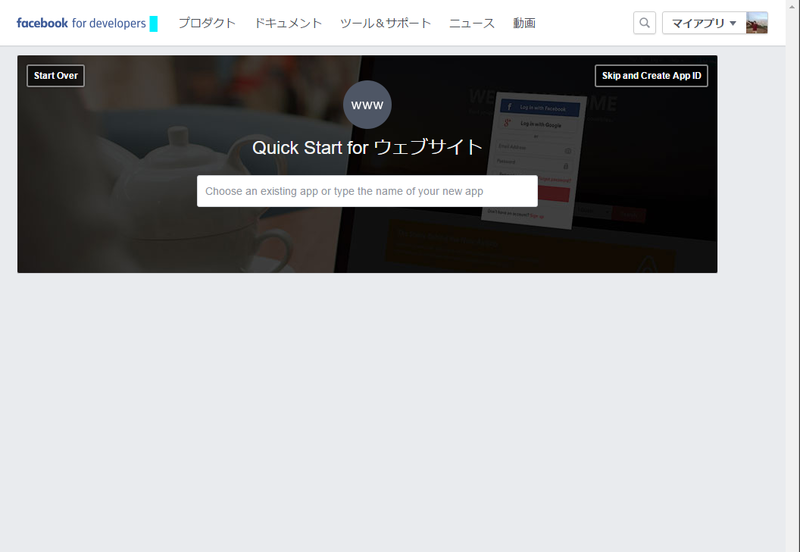
Task: Open the ドキュメント menu
Action: click(x=288, y=23)
